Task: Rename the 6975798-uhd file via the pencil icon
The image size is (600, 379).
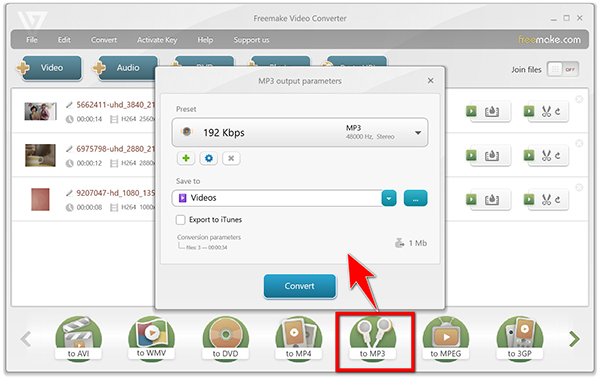Action: click(x=69, y=149)
